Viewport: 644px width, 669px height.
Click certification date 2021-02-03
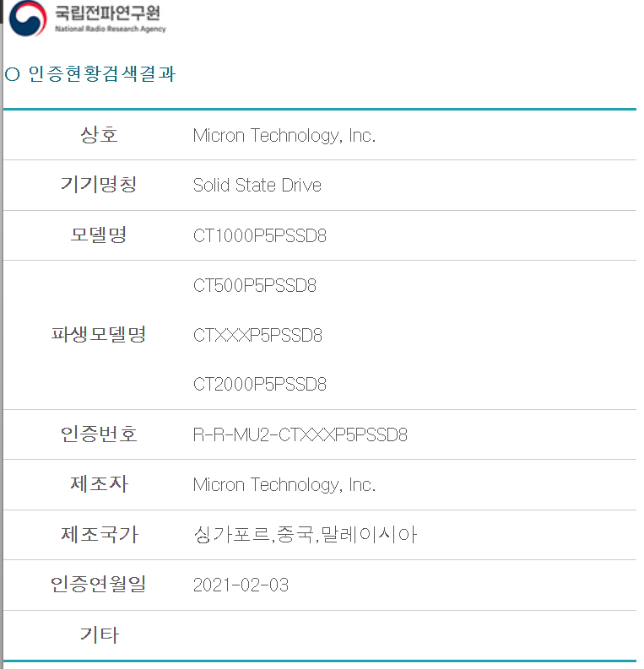[241, 585]
